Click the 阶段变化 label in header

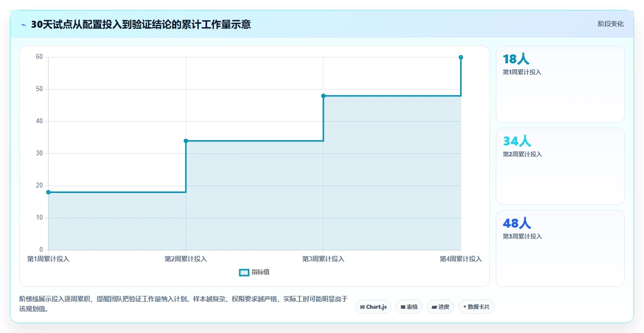pyautogui.click(x=610, y=24)
